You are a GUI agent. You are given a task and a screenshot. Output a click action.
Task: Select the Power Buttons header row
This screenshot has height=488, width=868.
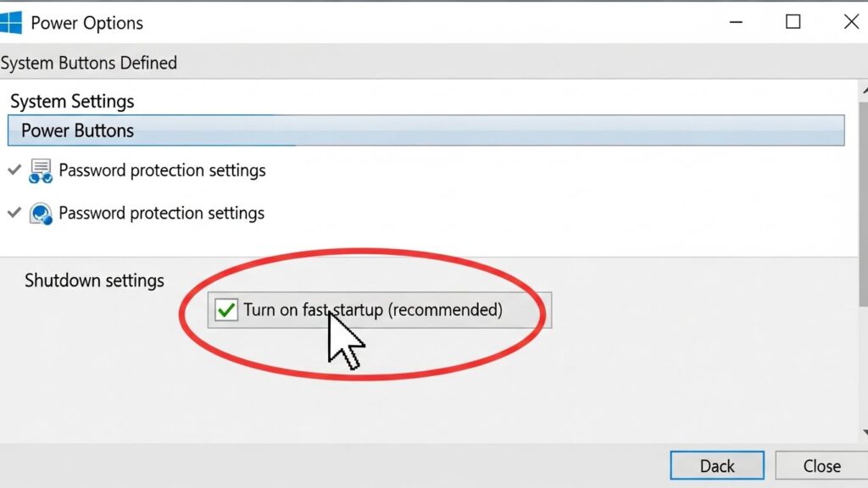coord(426,131)
